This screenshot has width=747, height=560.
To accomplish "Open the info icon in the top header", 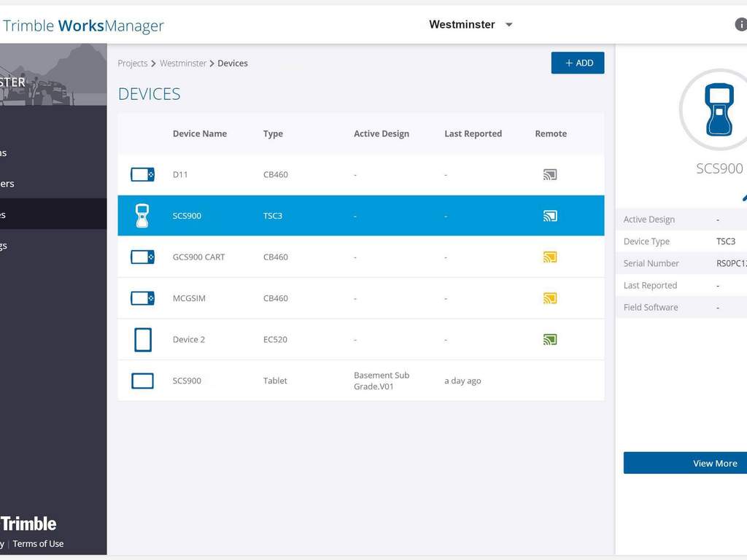I will point(741,24).
